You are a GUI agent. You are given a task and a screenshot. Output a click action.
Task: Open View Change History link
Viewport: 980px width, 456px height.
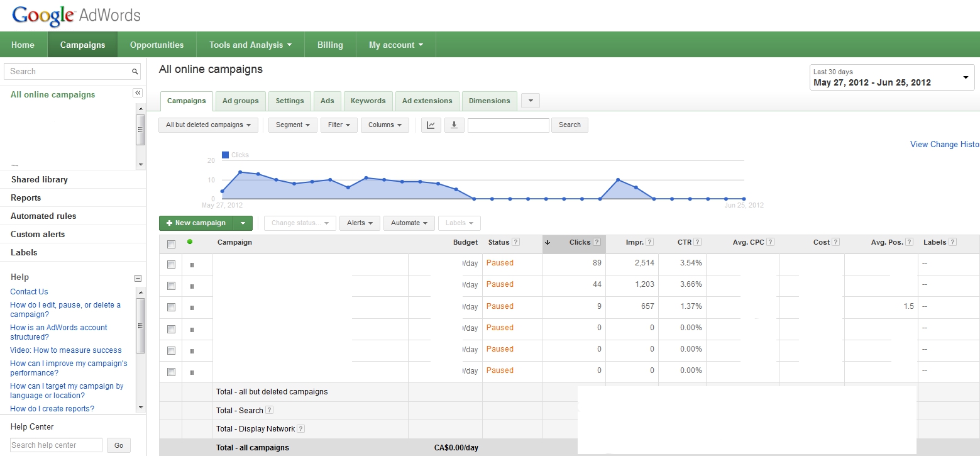click(x=945, y=145)
